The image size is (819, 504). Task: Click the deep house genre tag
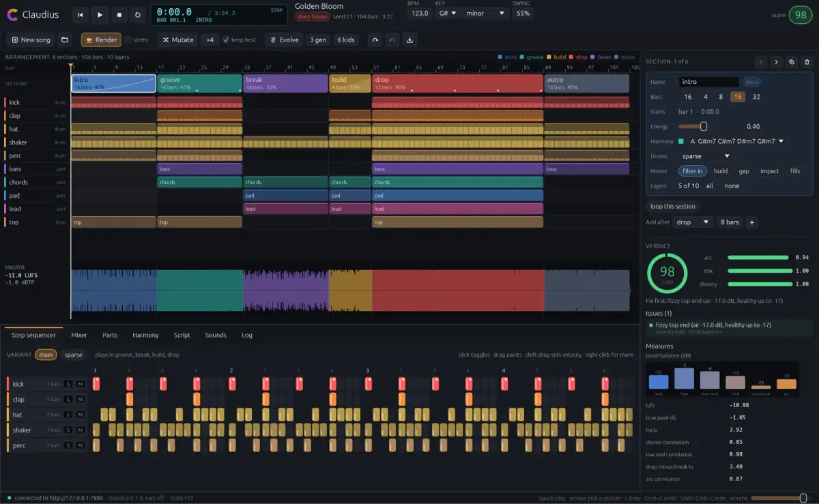(312, 16)
